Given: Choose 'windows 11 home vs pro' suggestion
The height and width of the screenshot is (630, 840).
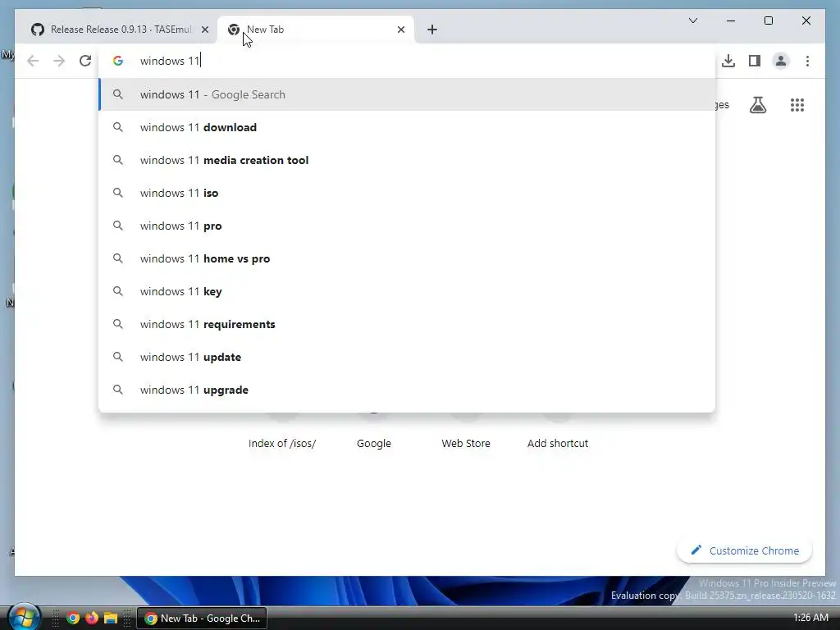Looking at the screenshot, I should (407, 258).
